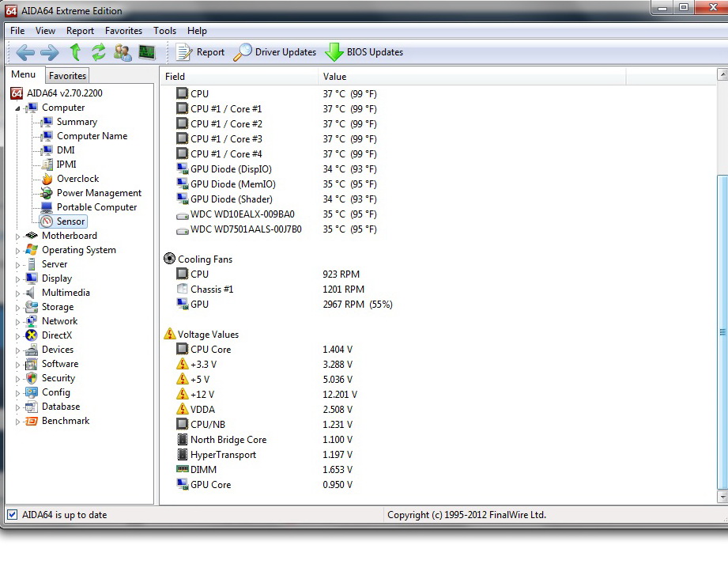Switch to the Favorites tab in the sidebar
The width and height of the screenshot is (728, 564).
(x=67, y=75)
